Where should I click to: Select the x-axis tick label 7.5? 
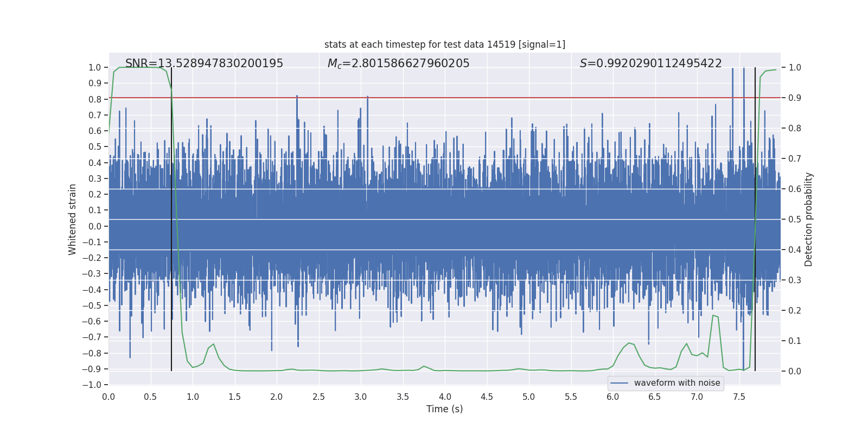(x=739, y=397)
